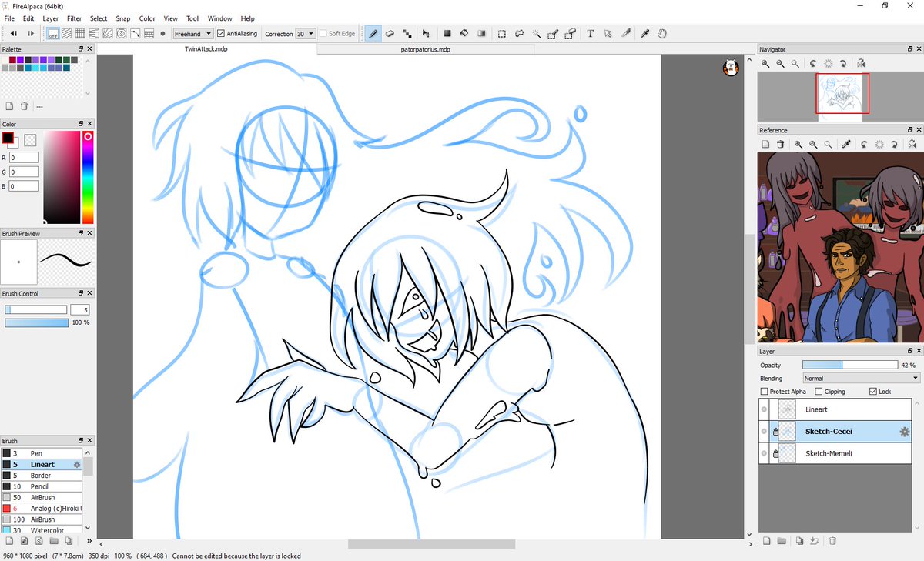Select the Select Eraser tool
Viewport: 924px width, 561px height.
[x=570, y=34]
